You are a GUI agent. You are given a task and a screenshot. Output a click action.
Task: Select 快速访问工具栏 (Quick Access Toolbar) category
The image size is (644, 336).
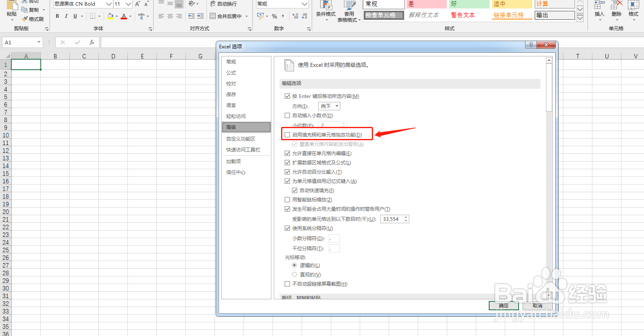[x=243, y=150]
